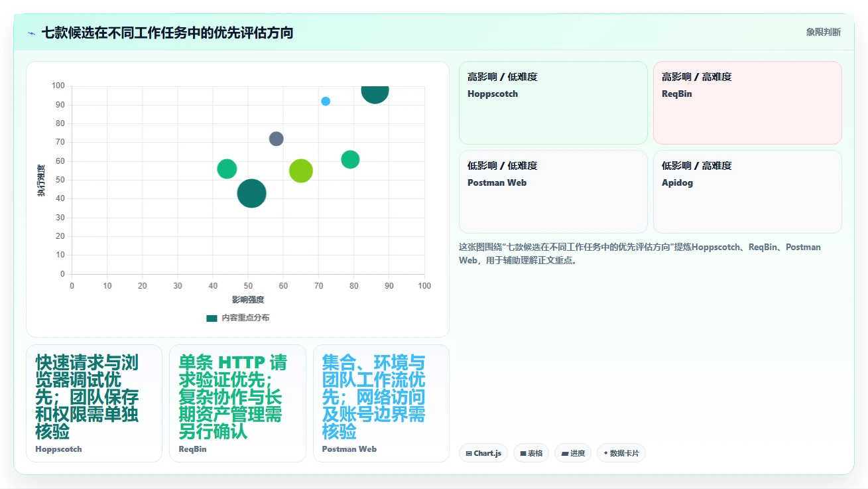Click the main title 七款候选在不同工作任务中的优先评估方向
The image size is (868, 489).
coord(167,33)
